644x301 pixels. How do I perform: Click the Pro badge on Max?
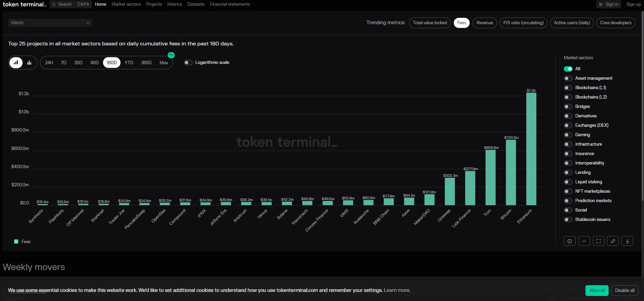tap(171, 55)
